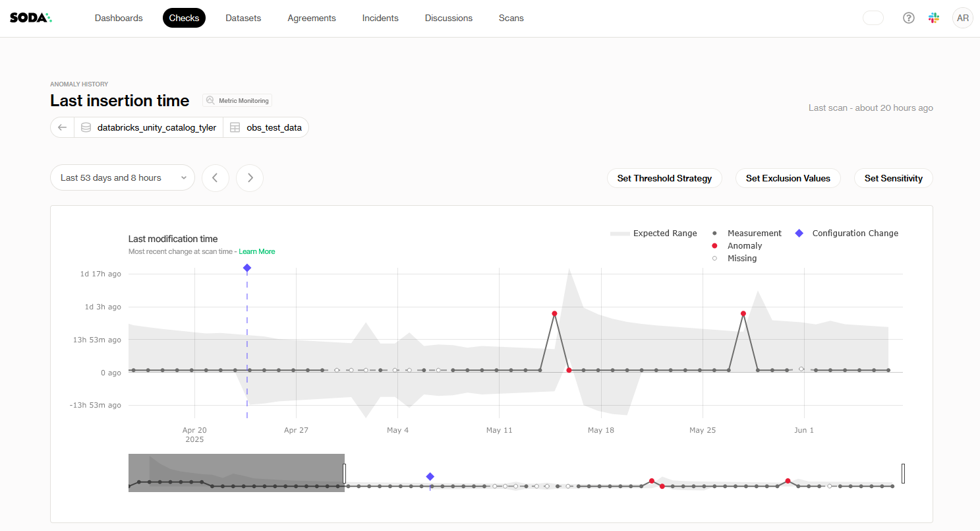The image size is (980, 531).
Task: Open the help question mark icon
Action: click(909, 18)
